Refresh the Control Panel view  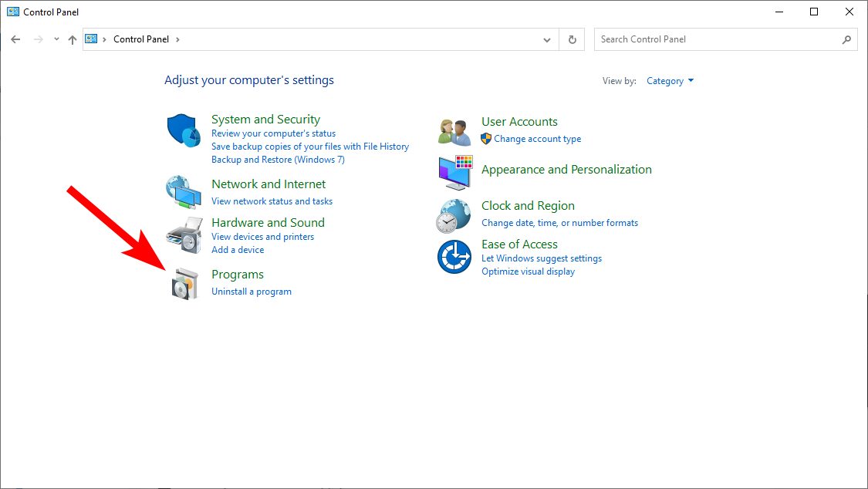572,39
